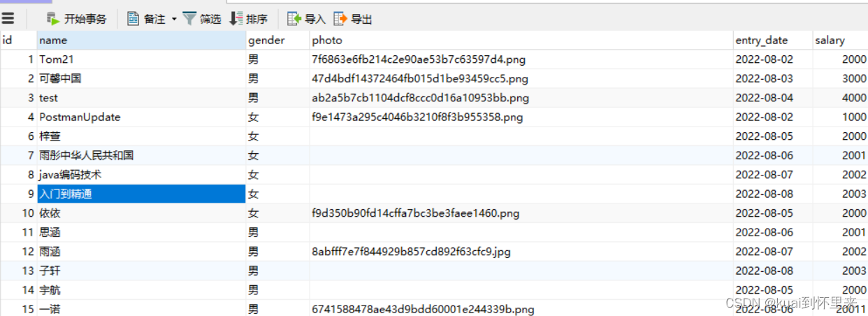Expand the 备注 dropdown arrow

tap(174, 19)
